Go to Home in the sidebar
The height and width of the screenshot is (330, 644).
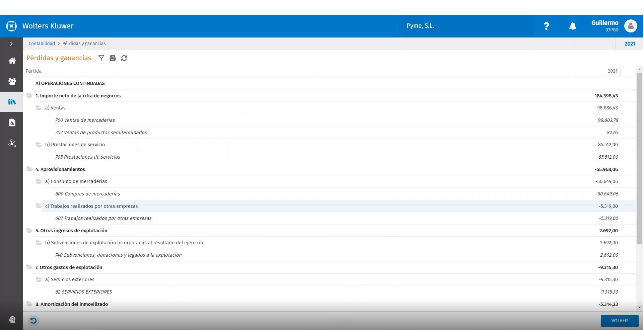12,61
